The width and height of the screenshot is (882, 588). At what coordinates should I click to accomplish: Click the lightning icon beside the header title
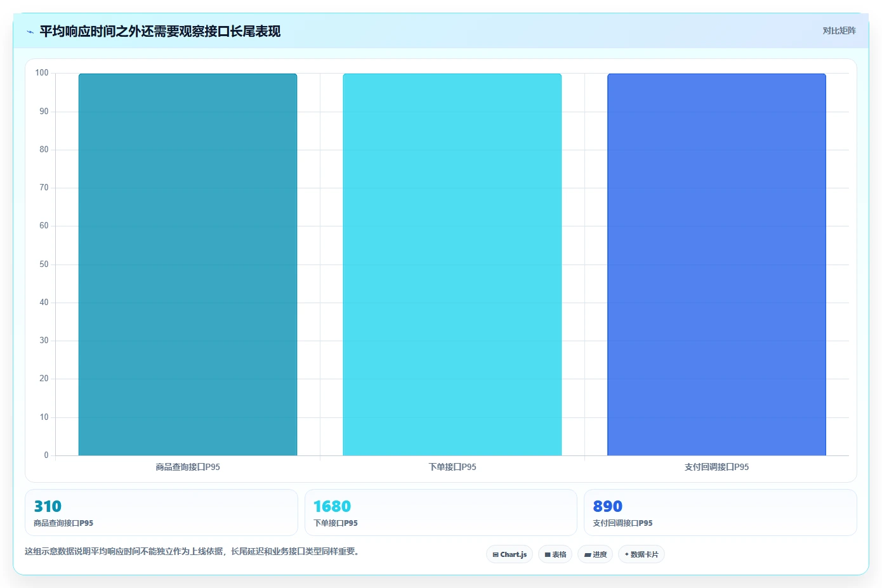point(30,32)
